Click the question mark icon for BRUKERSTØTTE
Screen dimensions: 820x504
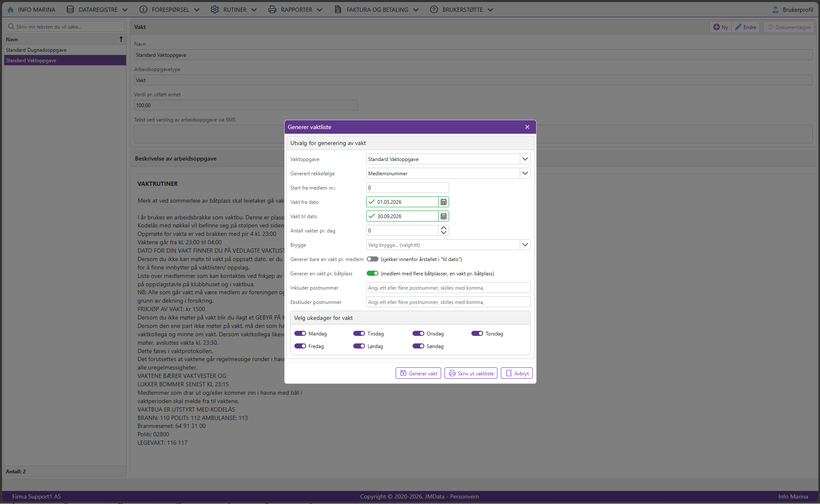click(x=434, y=9)
